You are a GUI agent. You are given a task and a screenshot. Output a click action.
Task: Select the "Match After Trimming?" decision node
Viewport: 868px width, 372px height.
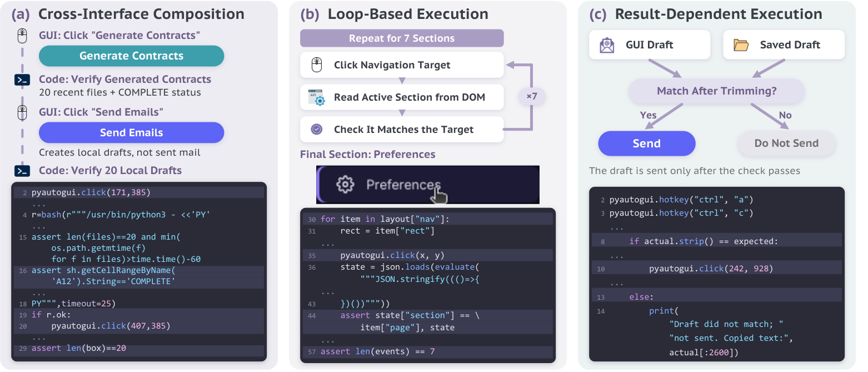tap(717, 91)
